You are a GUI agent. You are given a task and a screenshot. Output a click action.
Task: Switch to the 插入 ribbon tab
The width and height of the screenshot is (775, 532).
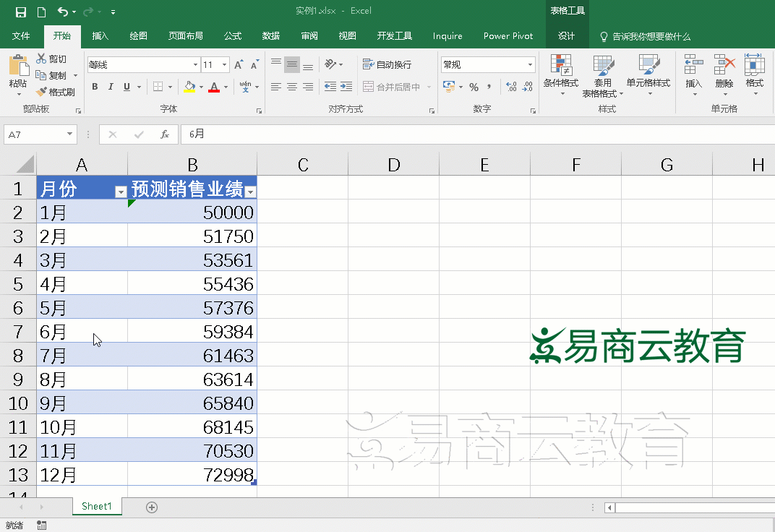[100, 36]
